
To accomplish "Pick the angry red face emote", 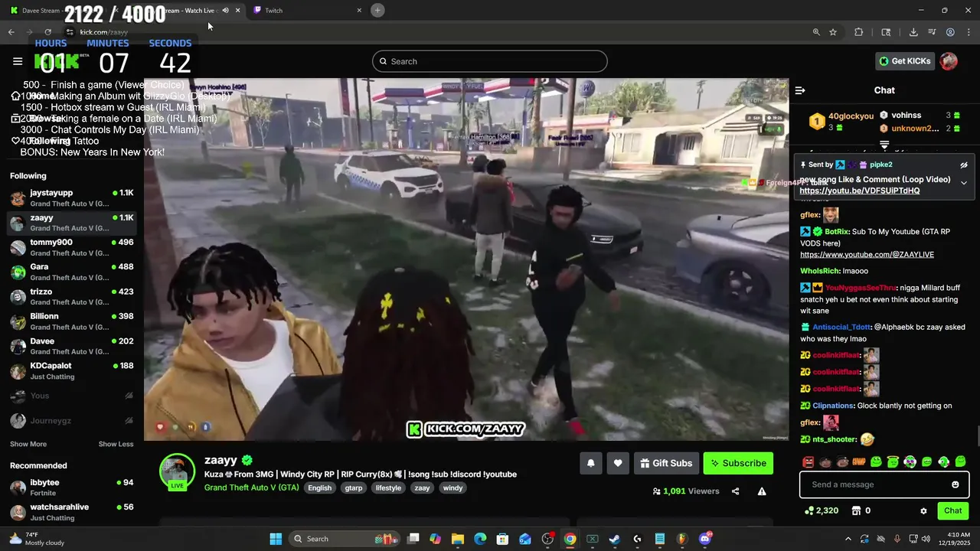I will (x=808, y=462).
